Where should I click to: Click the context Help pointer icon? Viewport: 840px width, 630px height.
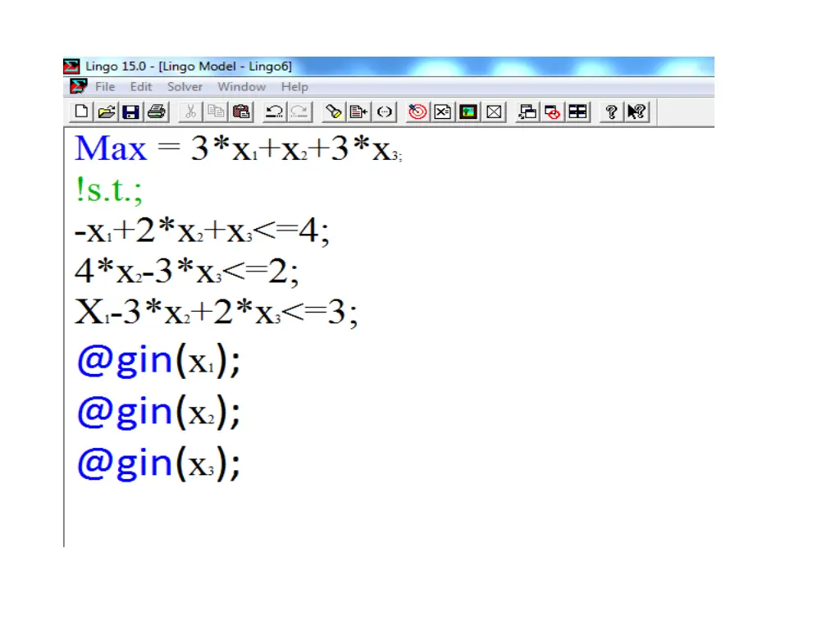pyautogui.click(x=637, y=112)
